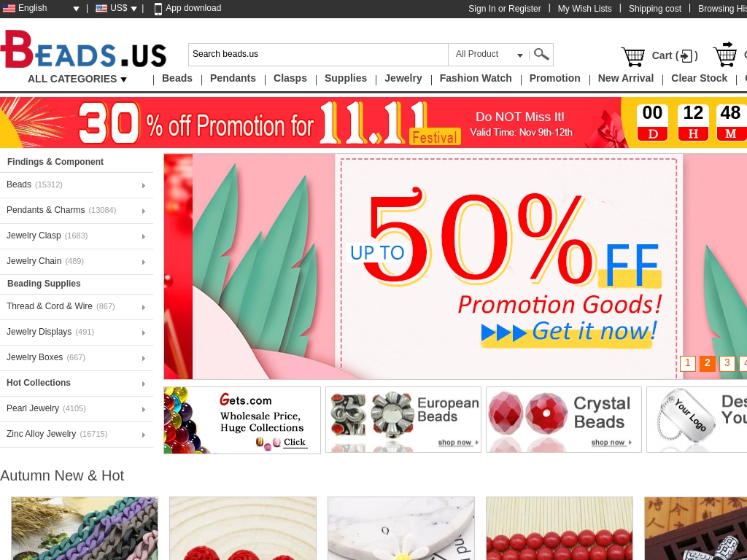Click the US flag language icon
Screen dimensions: 747x560
click(9, 8)
